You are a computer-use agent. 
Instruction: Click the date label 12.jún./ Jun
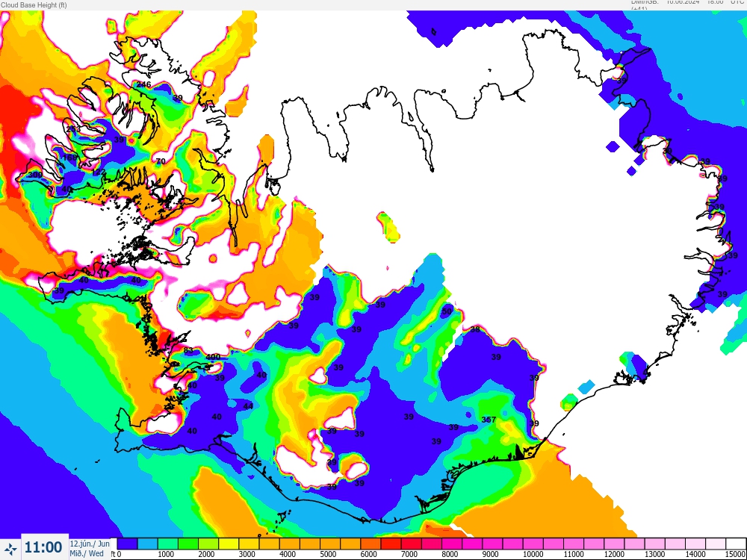tap(90, 544)
